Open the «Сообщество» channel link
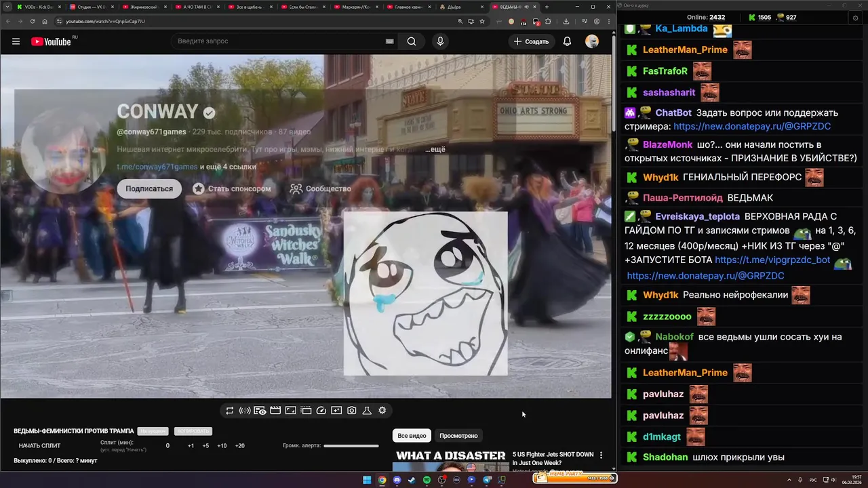This screenshot has width=868, height=488. pyautogui.click(x=320, y=188)
